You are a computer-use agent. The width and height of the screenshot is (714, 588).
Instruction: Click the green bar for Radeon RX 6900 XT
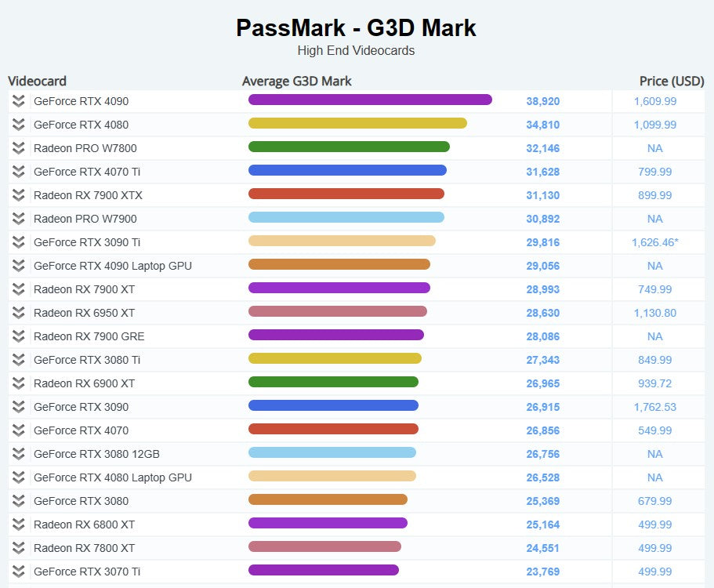pos(333,382)
